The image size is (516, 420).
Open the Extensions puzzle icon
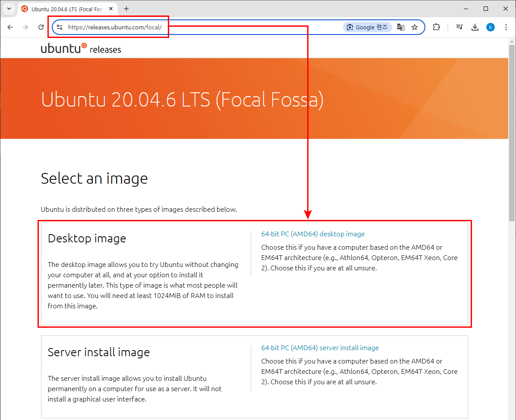436,27
